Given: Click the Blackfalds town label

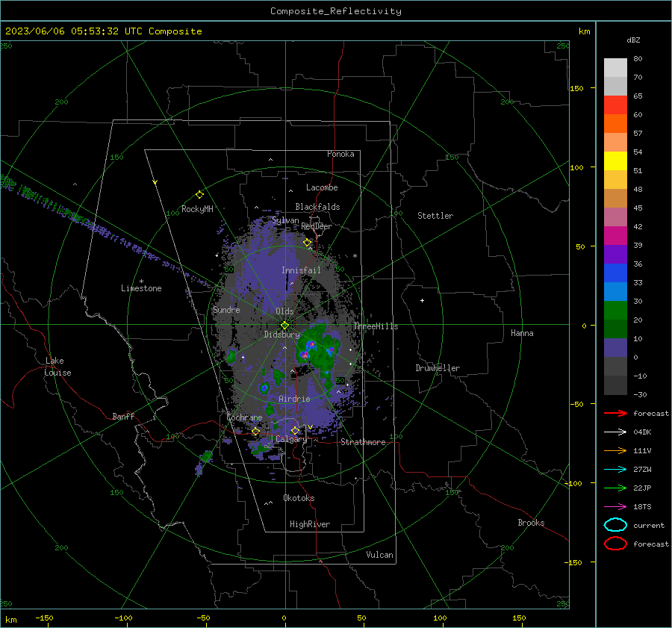Looking at the screenshot, I should click(x=317, y=207).
